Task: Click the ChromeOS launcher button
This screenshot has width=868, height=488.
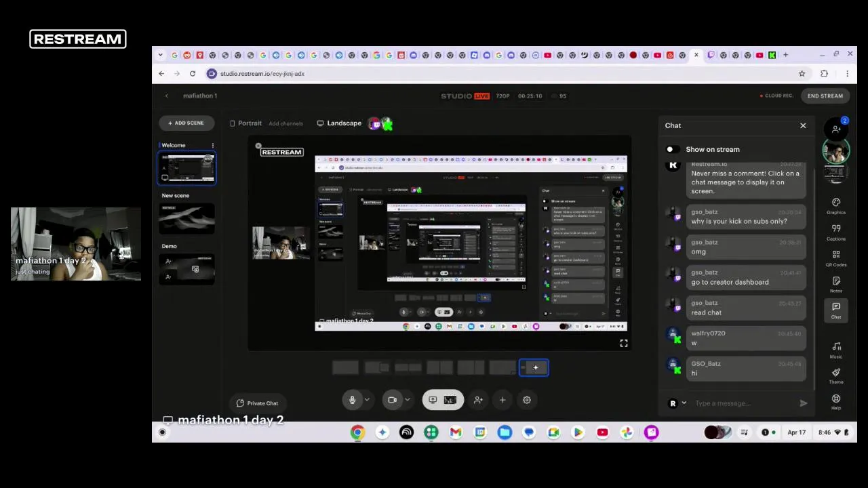Action: pos(162,432)
